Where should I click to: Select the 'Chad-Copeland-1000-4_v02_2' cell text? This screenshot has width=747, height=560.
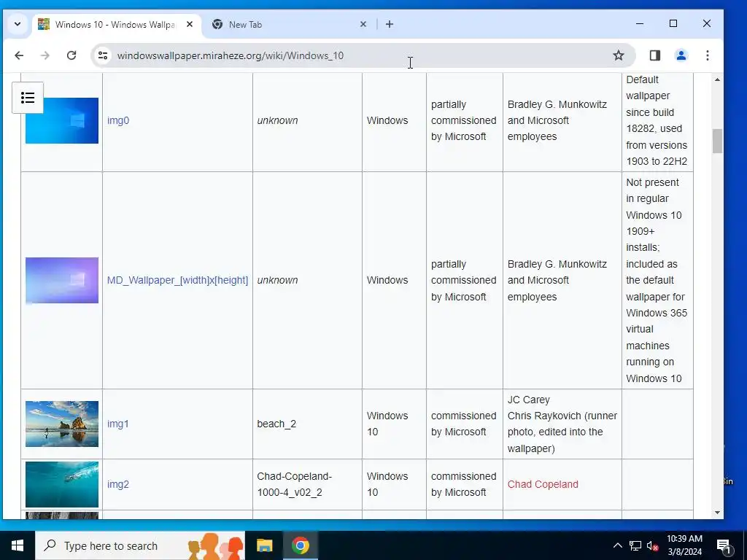click(x=295, y=484)
